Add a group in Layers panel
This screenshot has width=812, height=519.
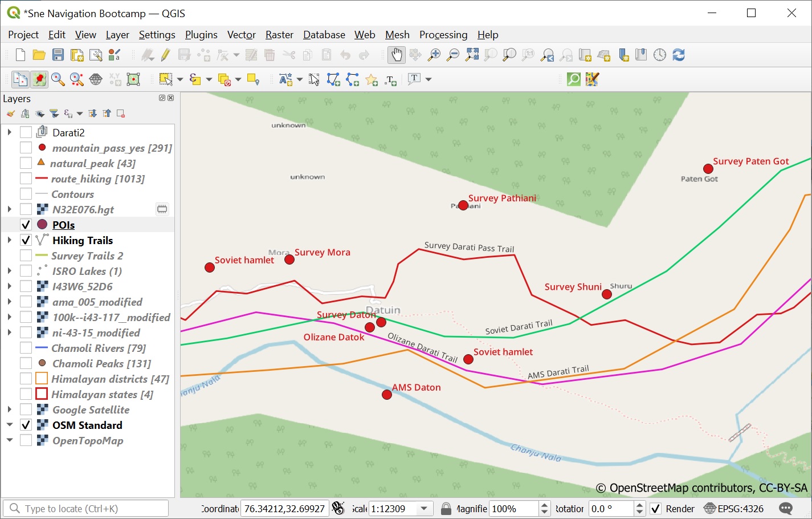click(x=25, y=113)
